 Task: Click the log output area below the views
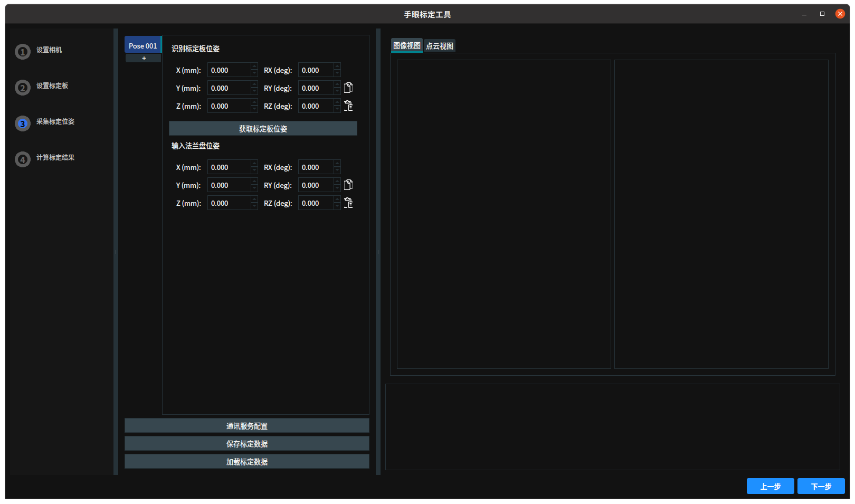coord(613,427)
